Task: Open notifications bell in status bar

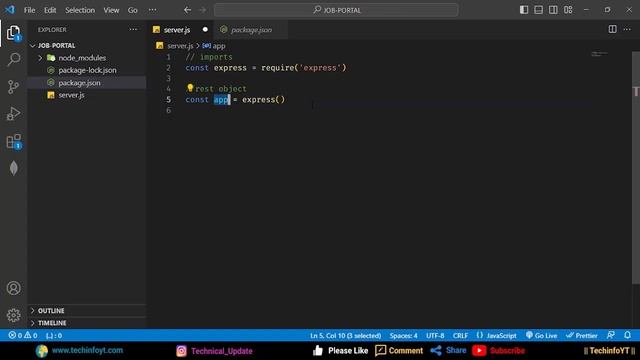Action: point(627,335)
